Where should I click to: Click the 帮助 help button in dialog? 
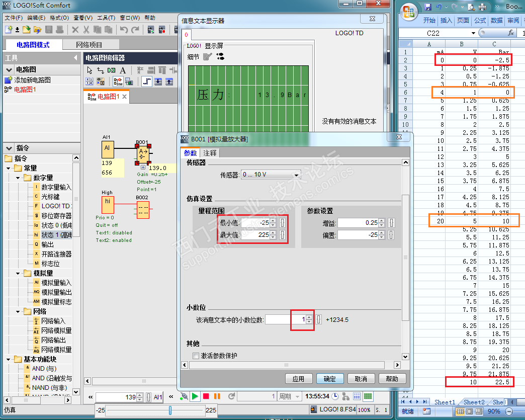392,379
